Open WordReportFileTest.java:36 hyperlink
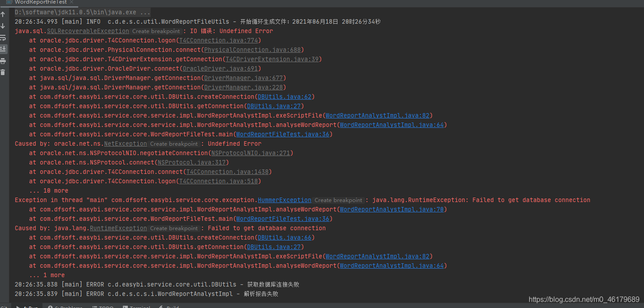Image resolution: width=644 pixels, height=308 pixels. [283, 134]
